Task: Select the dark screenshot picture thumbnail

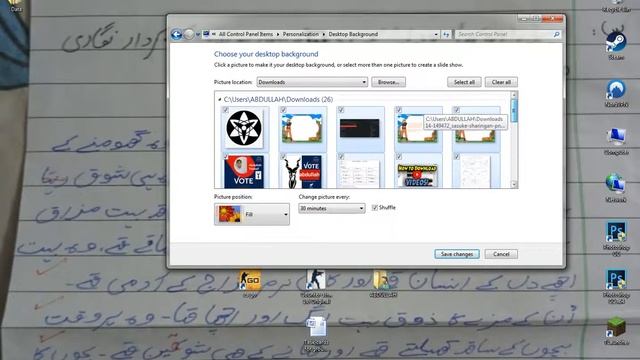Action: (x=360, y=128)
